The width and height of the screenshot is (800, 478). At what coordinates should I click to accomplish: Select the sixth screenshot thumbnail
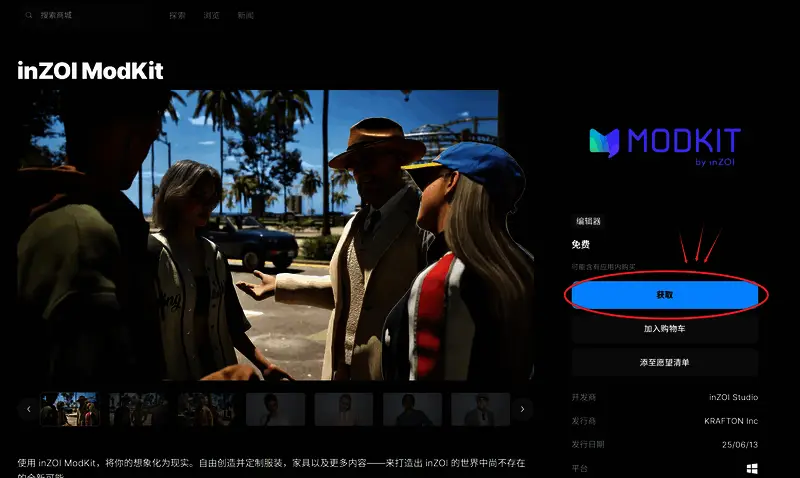click(412, 409)
